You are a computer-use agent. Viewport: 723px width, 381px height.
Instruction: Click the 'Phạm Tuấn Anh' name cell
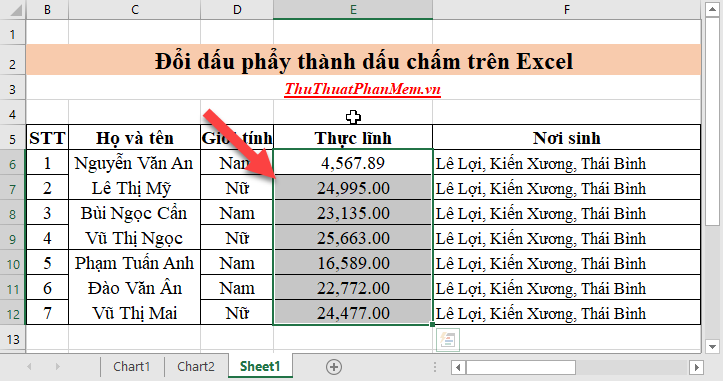click(x=135, y=262)
